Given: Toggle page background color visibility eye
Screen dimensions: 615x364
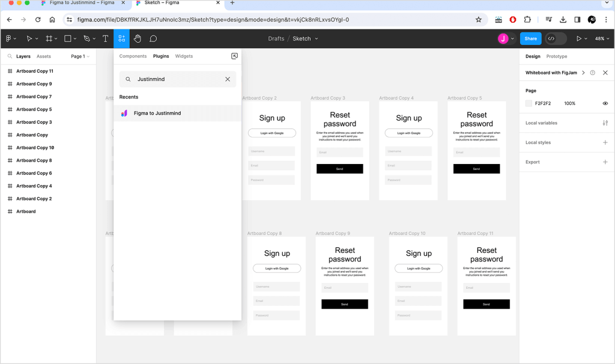Looking at the screenshot, I should click(x=605, y=103).
